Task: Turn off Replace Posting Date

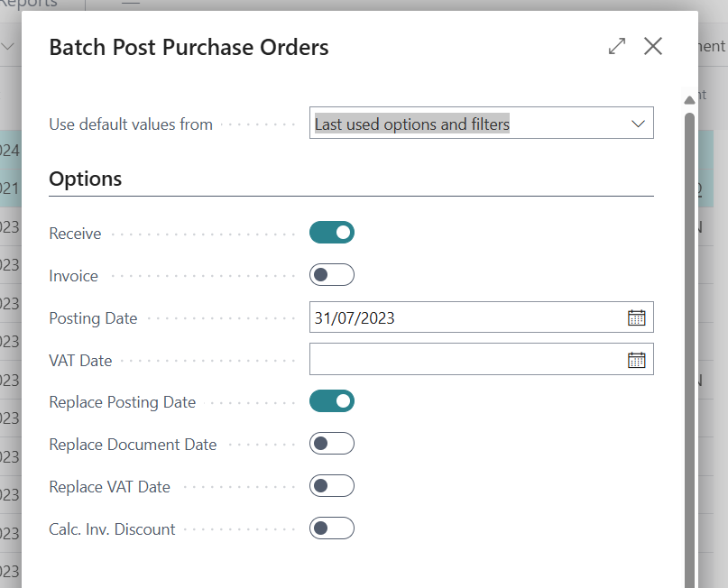Action: (332, 401)
